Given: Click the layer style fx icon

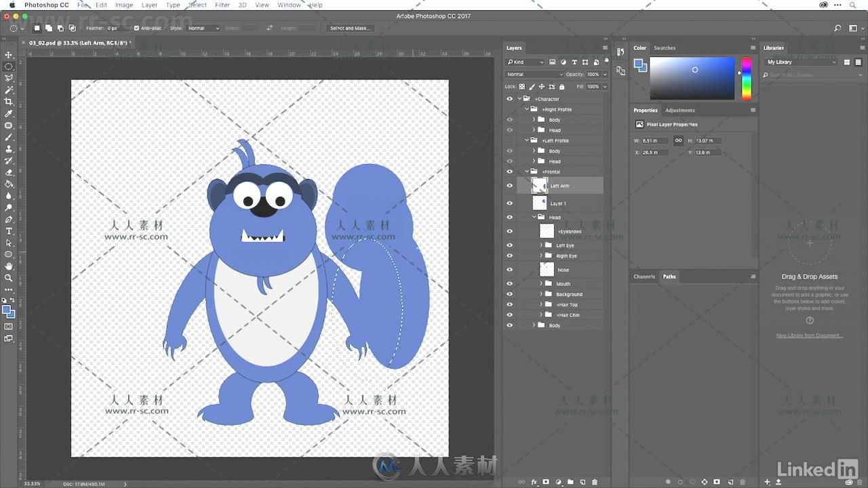Looking at the screenshot, I should [x=534, y=482].
